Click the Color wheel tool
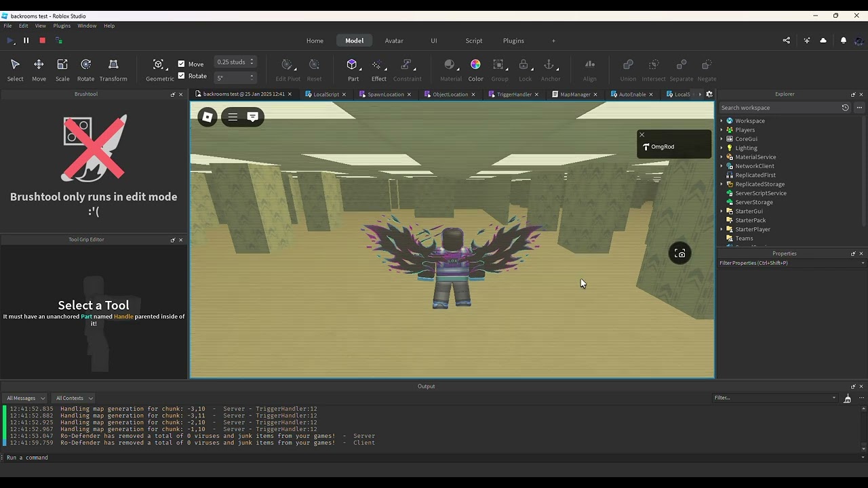 pos(475,70)
